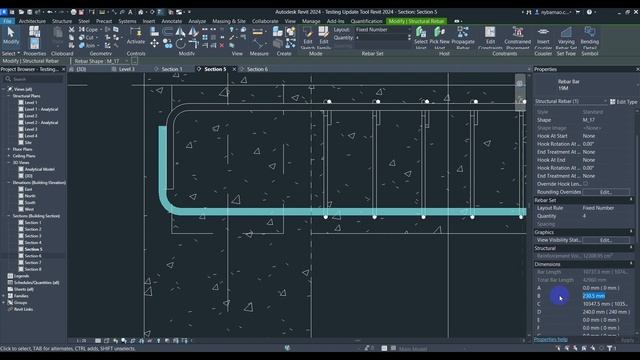Expand the Ceiling Plans tree node
The height and width of the screenshot is (360, 640).
[9, 156]
